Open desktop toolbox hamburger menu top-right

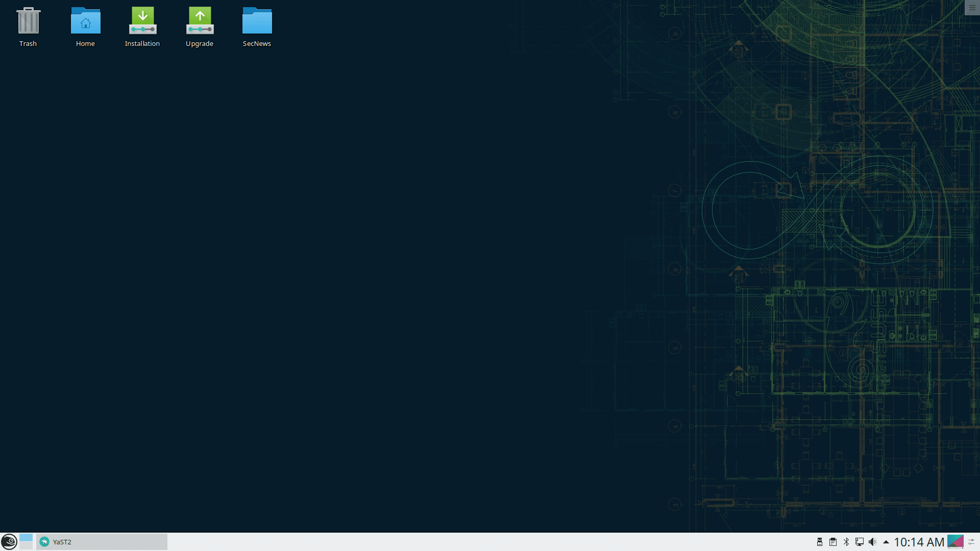point(972,8)
